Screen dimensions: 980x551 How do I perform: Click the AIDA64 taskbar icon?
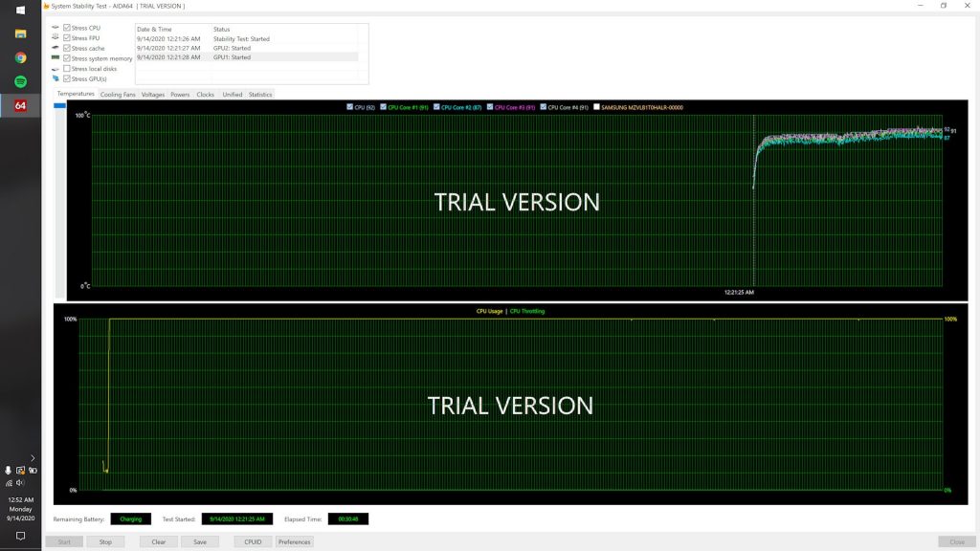(21, 105)
